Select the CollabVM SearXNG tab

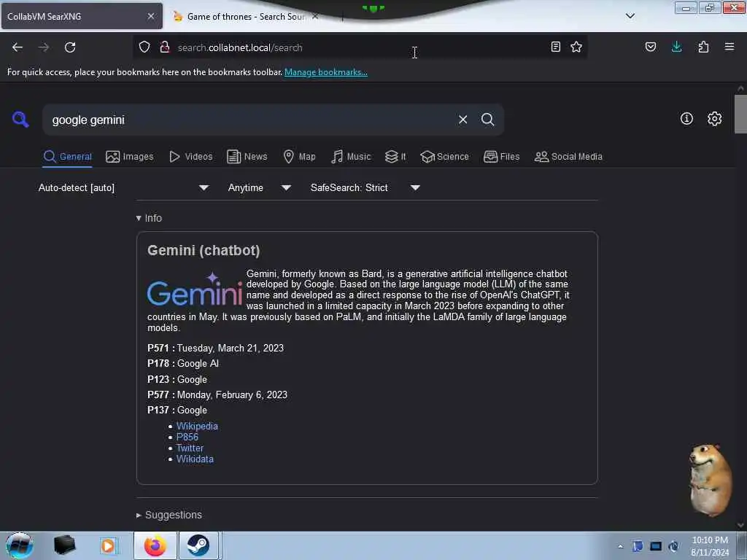[81, 16]
